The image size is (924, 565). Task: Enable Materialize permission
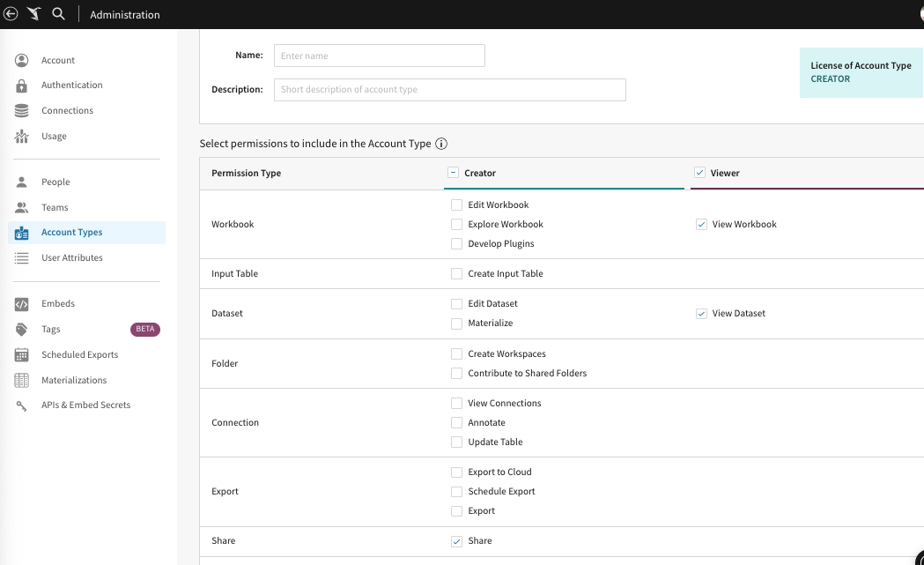(x=456, y=323)
